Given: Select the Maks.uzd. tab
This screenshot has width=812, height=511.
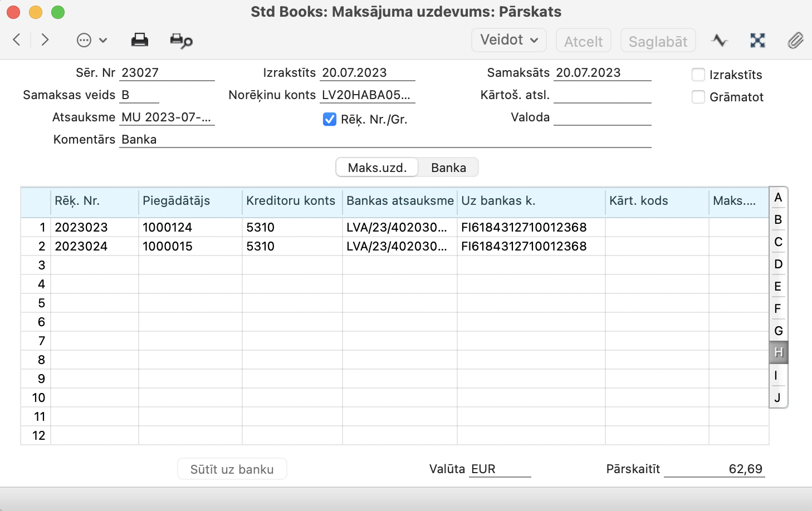Looking at the screenshot, I should 377,168.
